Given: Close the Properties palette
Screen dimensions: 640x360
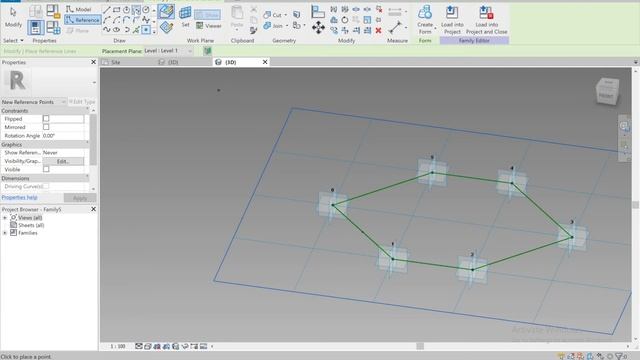Looking at the screenshot, I should coord(93,62).
